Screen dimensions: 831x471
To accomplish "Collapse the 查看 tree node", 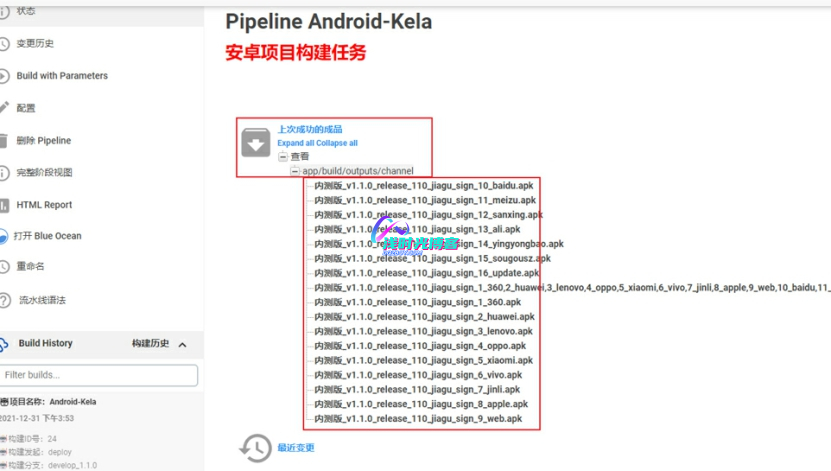I will coord(283,157).
